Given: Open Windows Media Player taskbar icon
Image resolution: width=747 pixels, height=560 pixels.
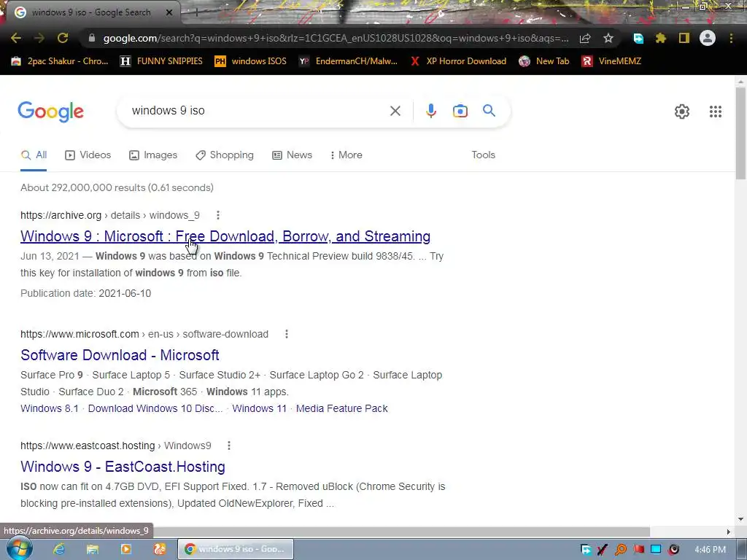Looking at the screenshot, I should point(125,549).
